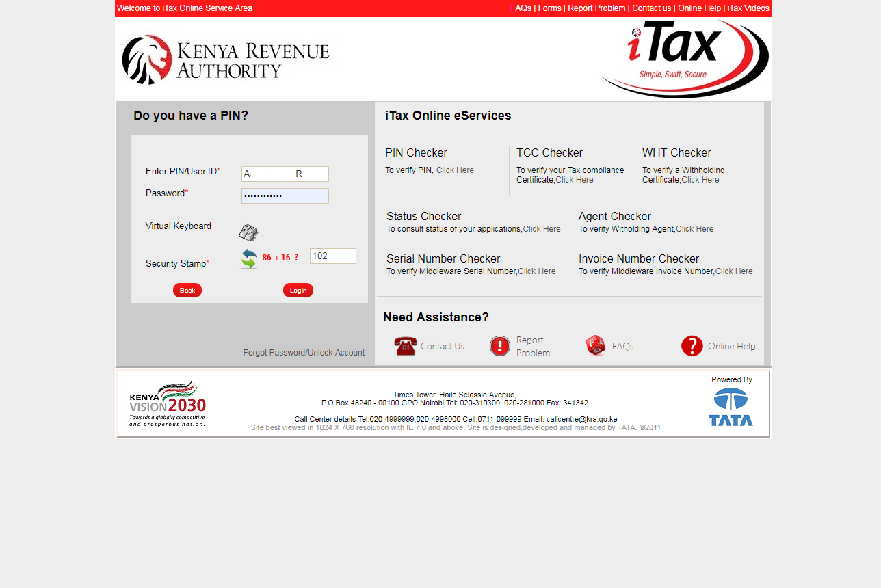Click Here link under WHT Checker

pos(700,180)
